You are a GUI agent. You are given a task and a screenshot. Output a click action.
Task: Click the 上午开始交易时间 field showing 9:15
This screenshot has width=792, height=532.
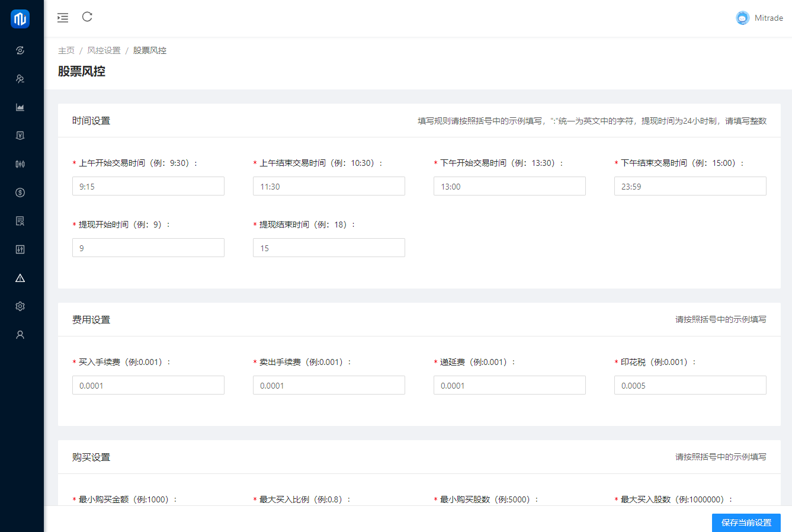point(148,186)
